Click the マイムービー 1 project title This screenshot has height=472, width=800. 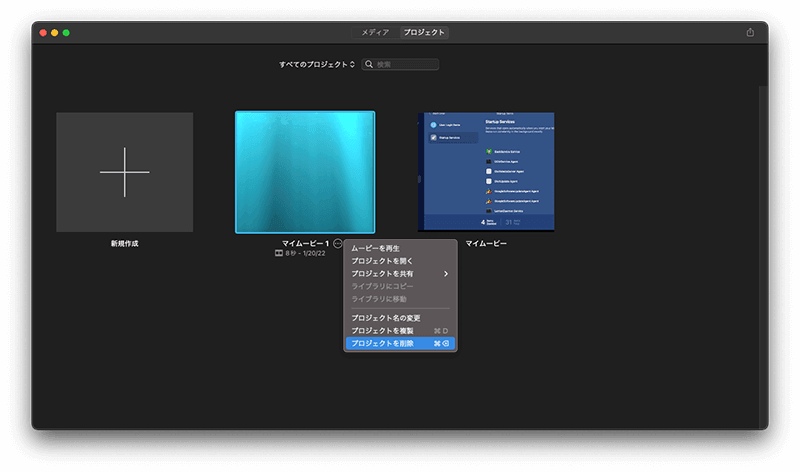(x=305, y=243)
